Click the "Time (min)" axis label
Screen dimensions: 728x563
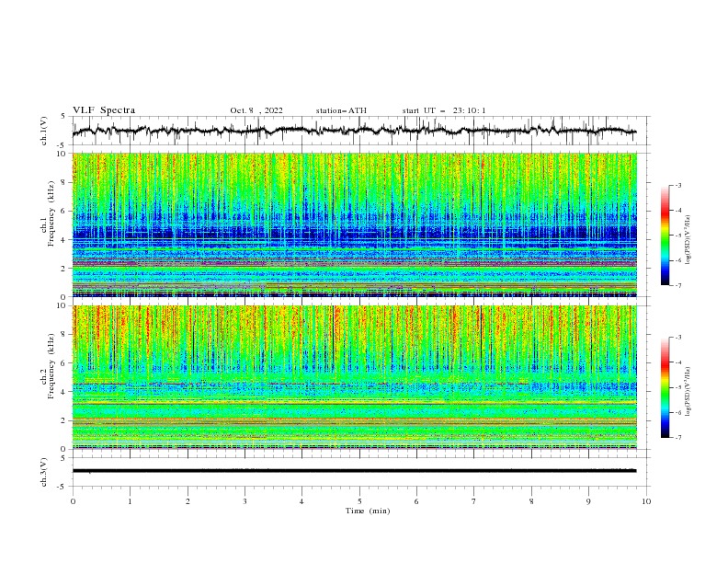click(368, 511)
